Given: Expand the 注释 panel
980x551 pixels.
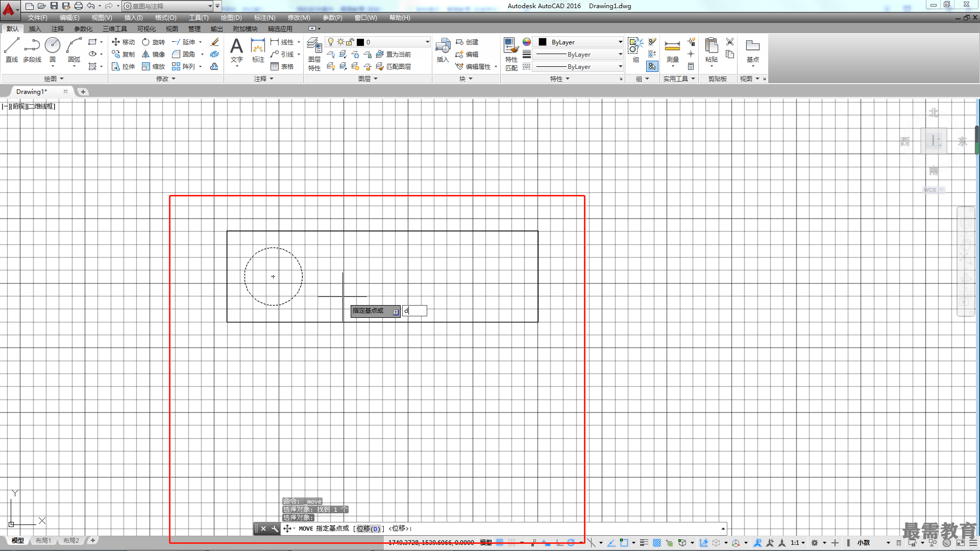Looking at the screenshot, I should (x=264, y=79).
